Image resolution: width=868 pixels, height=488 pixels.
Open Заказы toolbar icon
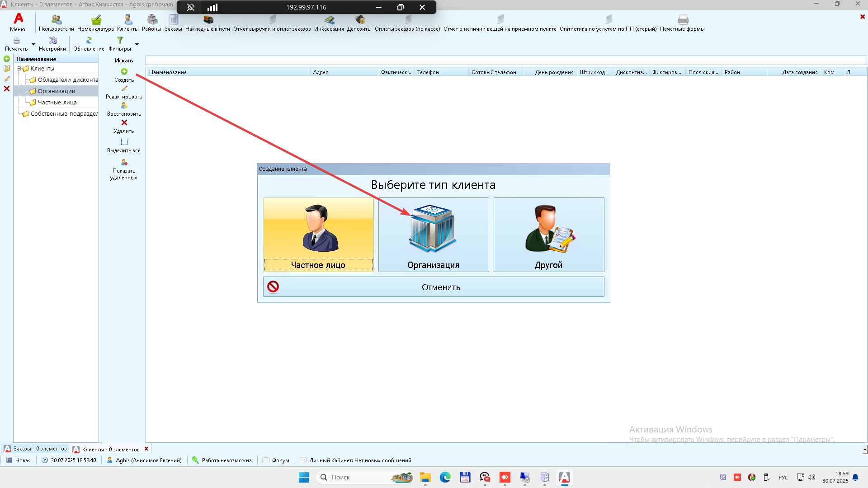coord(173,23)
